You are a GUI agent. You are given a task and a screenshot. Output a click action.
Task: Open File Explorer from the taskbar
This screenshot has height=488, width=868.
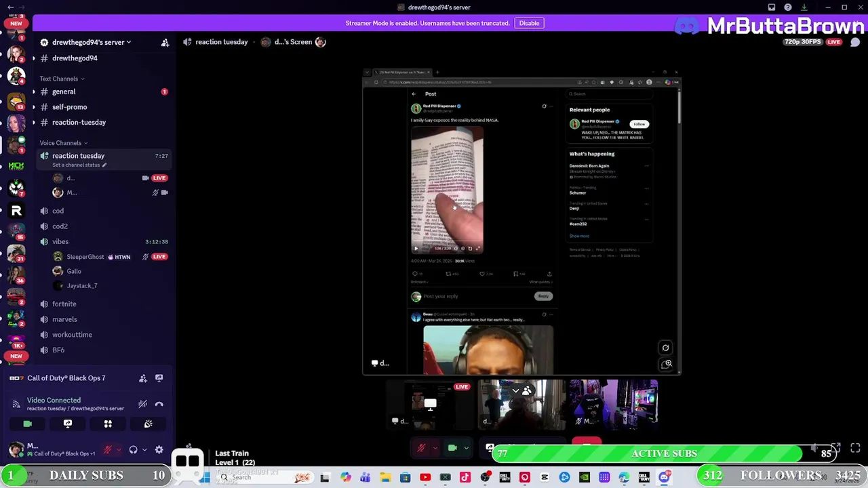385,478
